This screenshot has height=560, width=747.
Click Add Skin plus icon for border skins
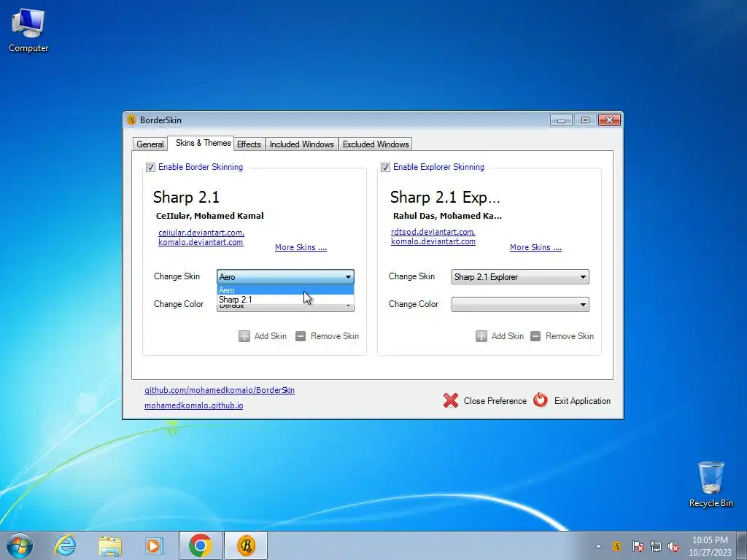244,336
